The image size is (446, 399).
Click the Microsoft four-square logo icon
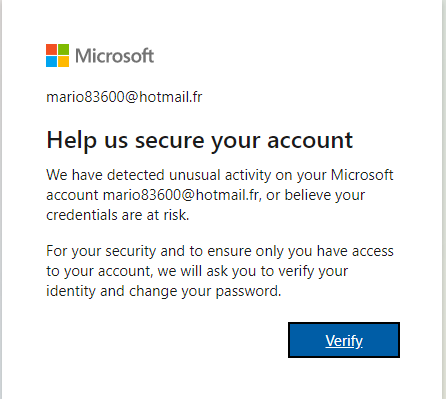(57, 55)
